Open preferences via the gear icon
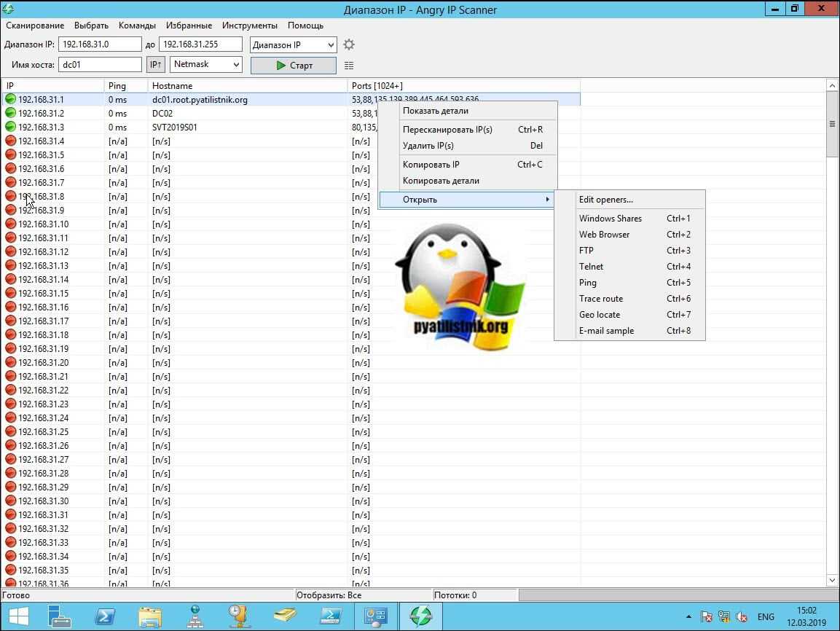Screen dimensions: 840x631 (x=349, y=45)
